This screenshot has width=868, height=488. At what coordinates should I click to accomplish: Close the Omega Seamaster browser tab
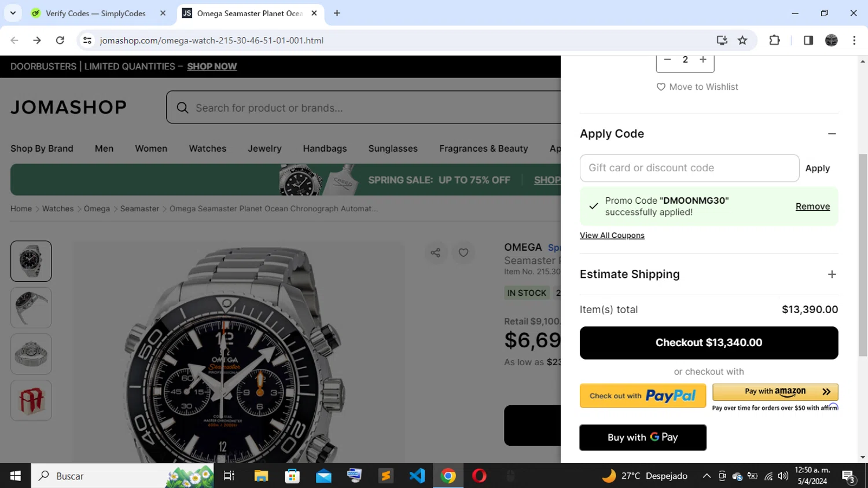[x=314, y=13]
